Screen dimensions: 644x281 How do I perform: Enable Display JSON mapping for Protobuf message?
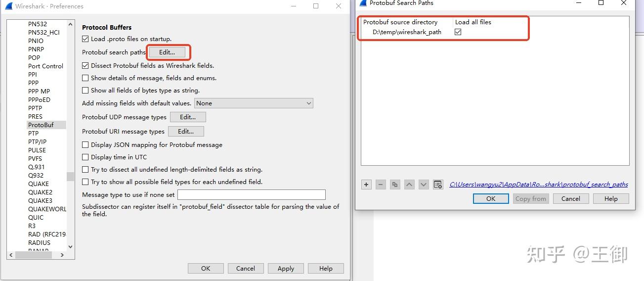[86, 145]
